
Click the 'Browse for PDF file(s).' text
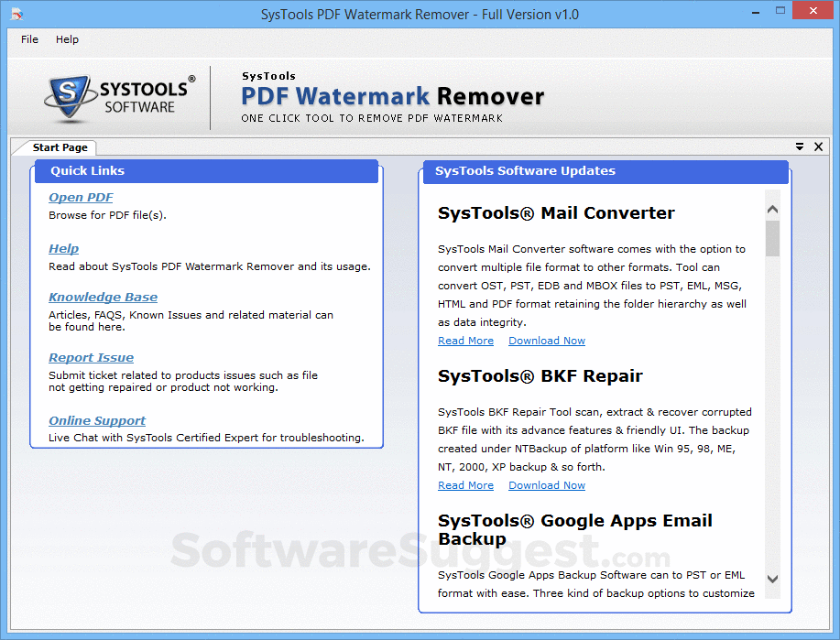tap(108, 215)
